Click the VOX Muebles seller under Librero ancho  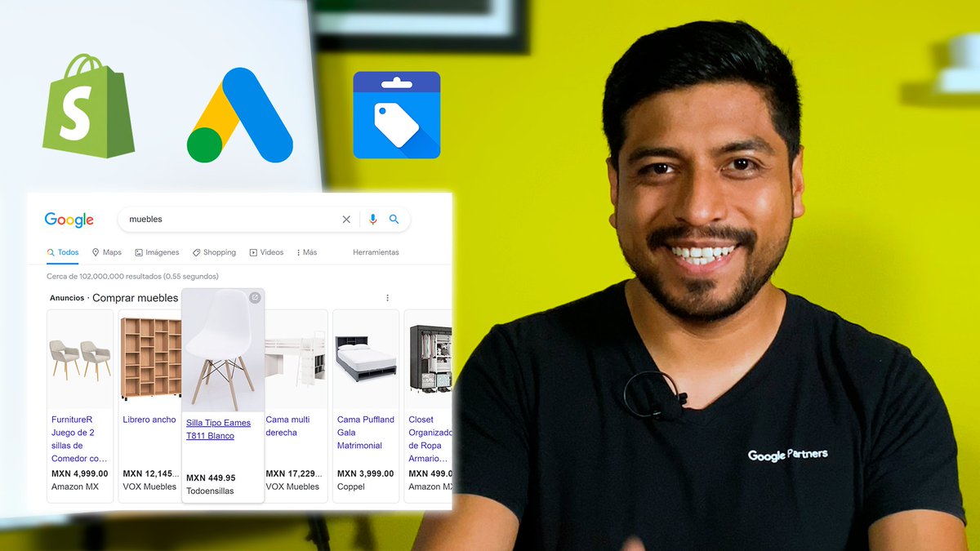tap(149, 487)
